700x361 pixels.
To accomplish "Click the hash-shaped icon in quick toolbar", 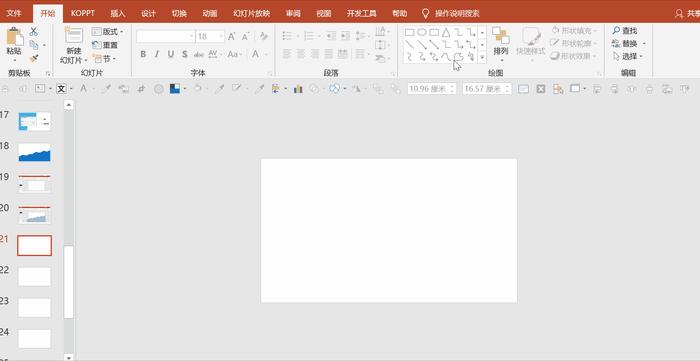I will coord(142,89).
